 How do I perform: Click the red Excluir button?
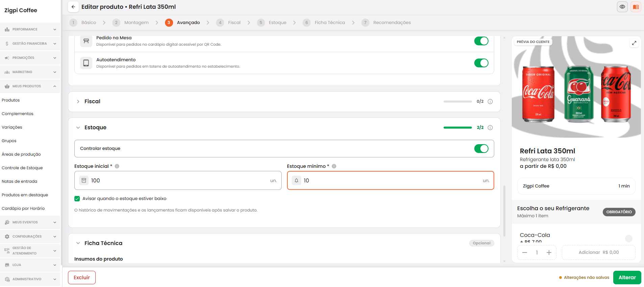[x=82, y=278]
